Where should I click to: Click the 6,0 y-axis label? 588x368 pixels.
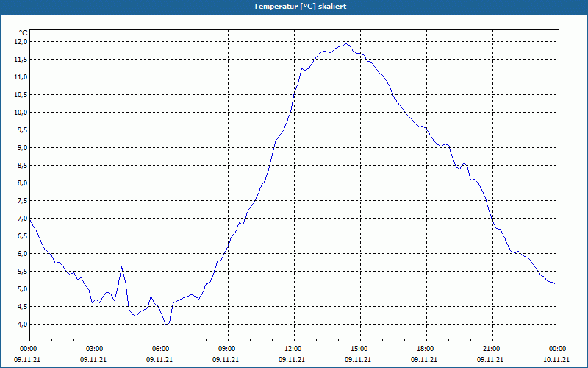click(x=23, y=253)
